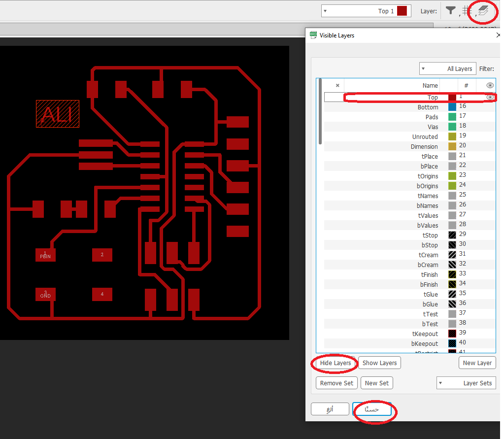Select the tGlue layer row
Viewport: 504px width, 439px height.
[409, 294]
